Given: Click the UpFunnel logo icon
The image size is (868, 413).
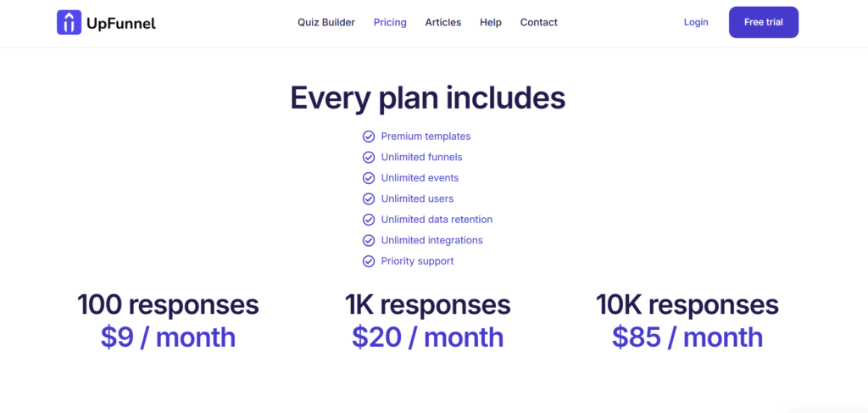Looking at the screenshot, I should (x=70, y=22).
